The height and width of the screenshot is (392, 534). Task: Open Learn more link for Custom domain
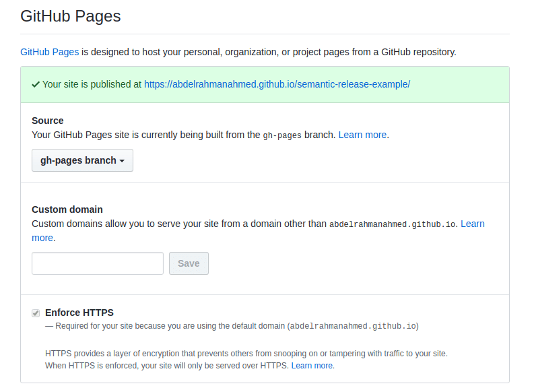472,224
